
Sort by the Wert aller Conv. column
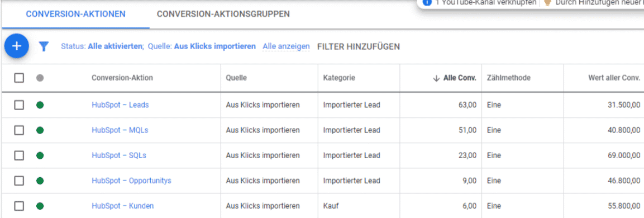[614, 78]
